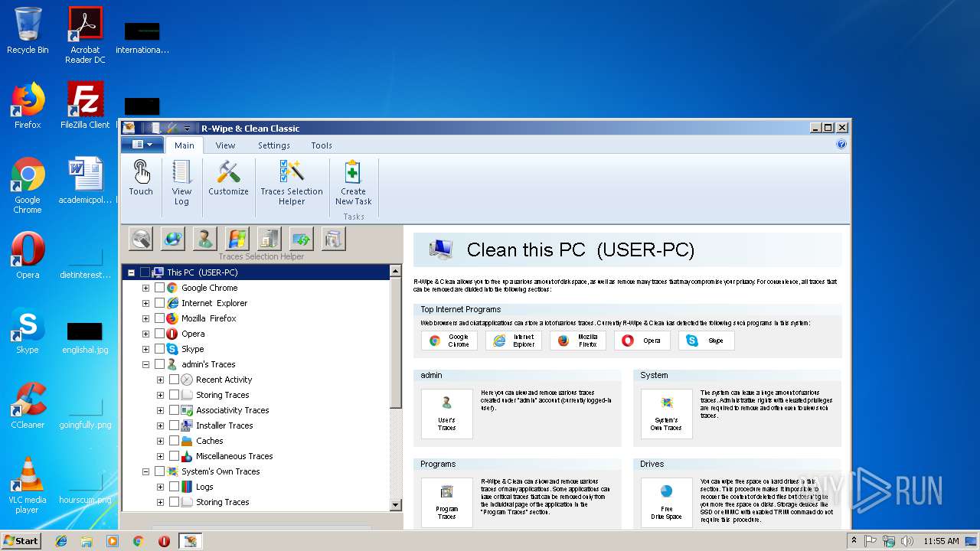Check the Mozilla Firefox tree checkbox
Viewport: 980px width, 551px height.
(x=160, y=318)
